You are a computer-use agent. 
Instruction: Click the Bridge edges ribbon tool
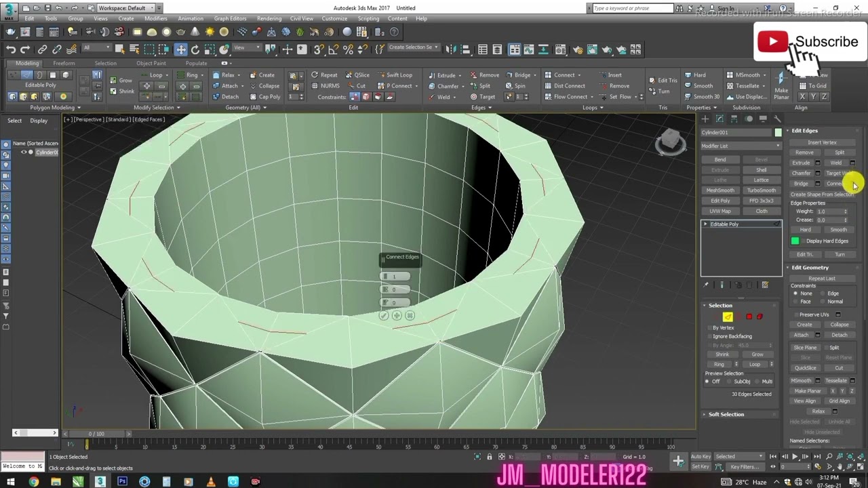coord(518,75)
